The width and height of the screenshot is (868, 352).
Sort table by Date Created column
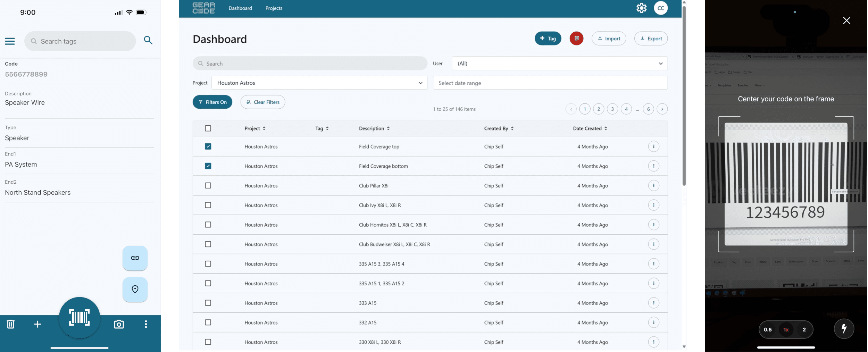tap(590, 128)
